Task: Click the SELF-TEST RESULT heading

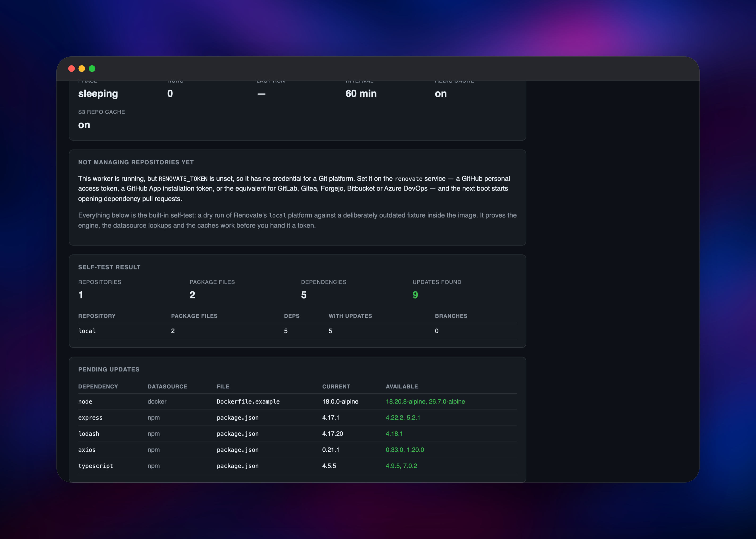Action: (x=109, y=267)
